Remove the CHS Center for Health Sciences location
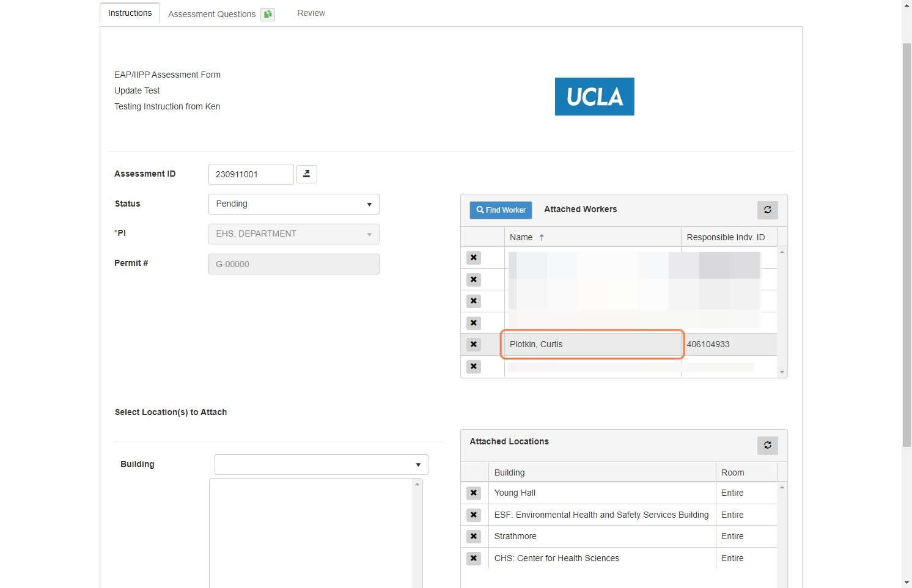 (474, 559)
